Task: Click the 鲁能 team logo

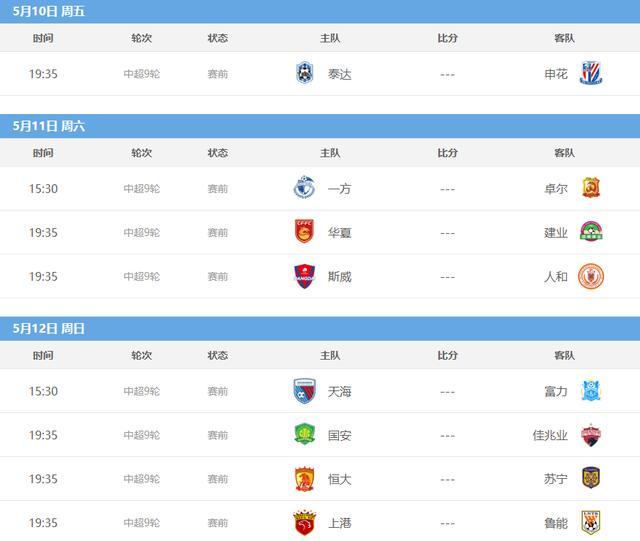Action: [591, 522]
